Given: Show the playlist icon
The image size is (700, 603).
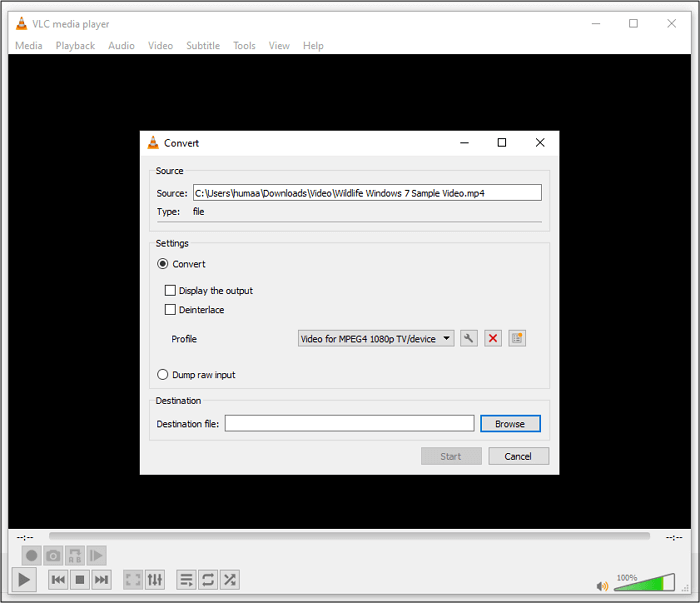Looking at the screenshot, I should (186, 580).
